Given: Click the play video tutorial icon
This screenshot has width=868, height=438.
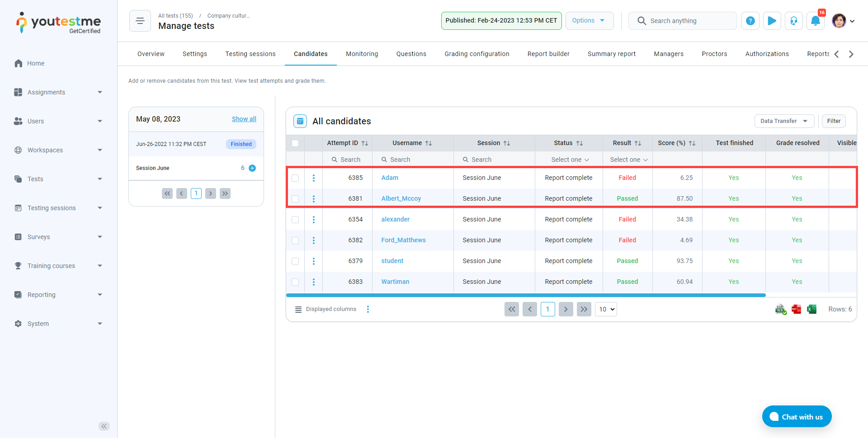Looking at the screenshot, I should pyautogui.click(x=772, y=21).
